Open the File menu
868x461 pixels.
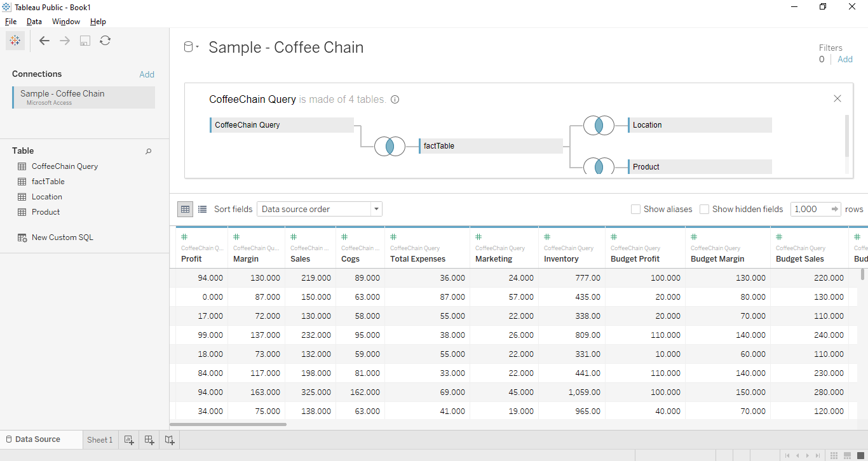point(11,22)
